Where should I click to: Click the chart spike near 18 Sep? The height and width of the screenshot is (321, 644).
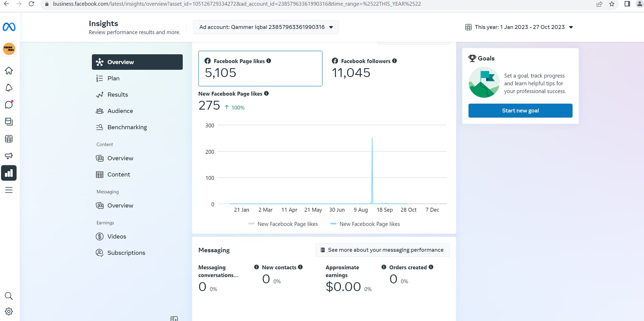[372, 170]
